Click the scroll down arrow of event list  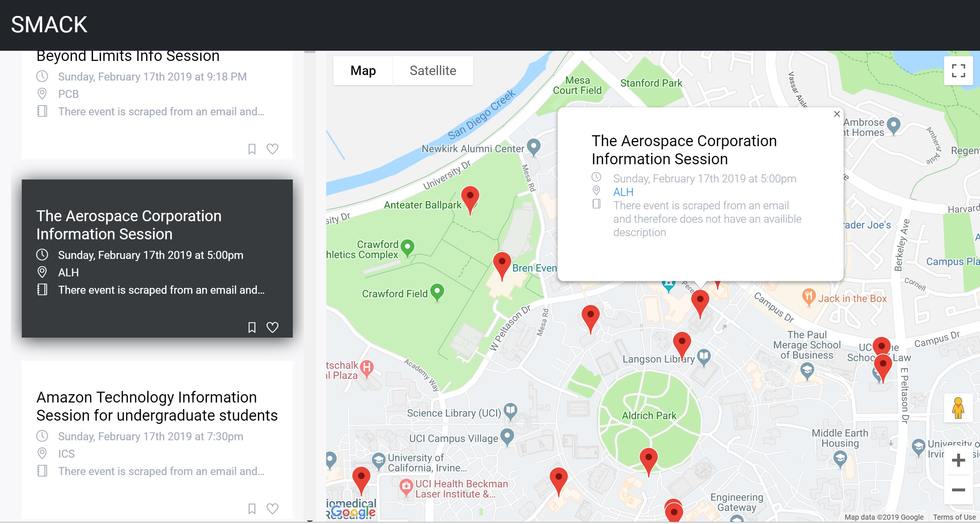(x=309, y=521)
